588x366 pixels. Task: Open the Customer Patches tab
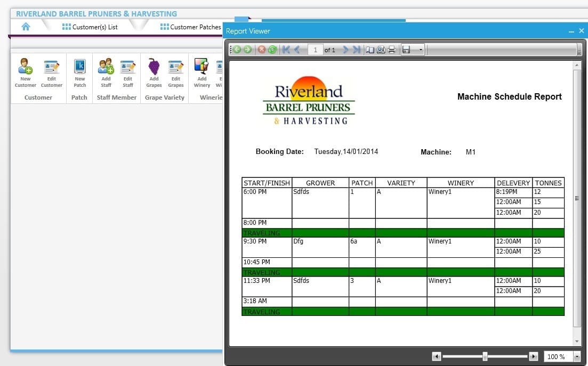191,27
